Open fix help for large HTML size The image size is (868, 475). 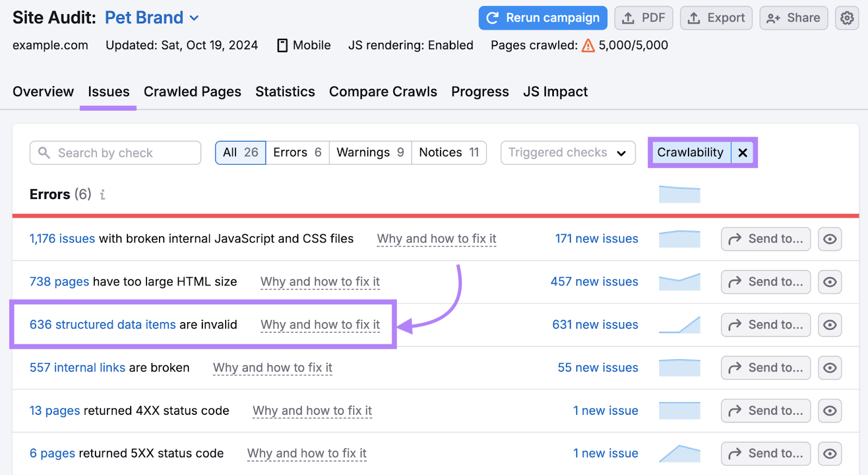click(x=320, y=282)
